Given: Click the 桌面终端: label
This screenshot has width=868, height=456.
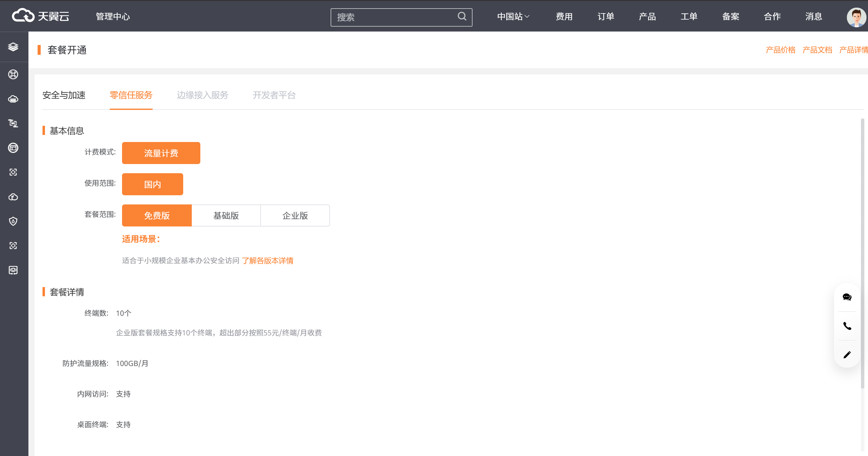Looking at the screenshot, I should pyautogui.click(x=93, y=424).
